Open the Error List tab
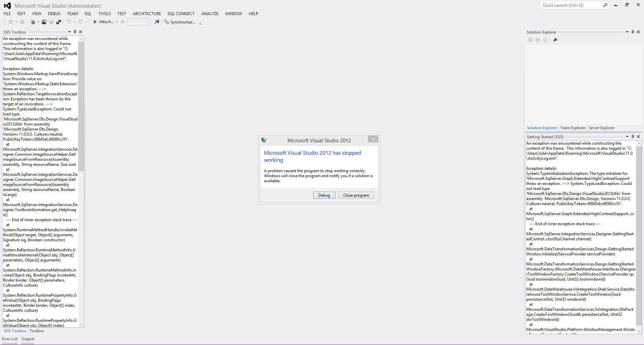The width and height of the screenshot is (644, 345). (10, 339)
